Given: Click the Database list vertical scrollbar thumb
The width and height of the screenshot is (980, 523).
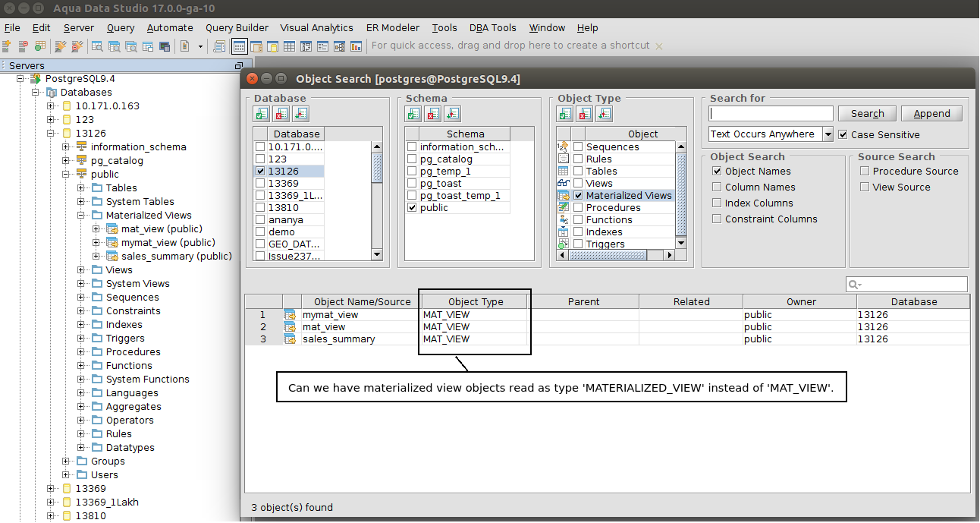Looking at the screenshot, I should coord(377,167).
